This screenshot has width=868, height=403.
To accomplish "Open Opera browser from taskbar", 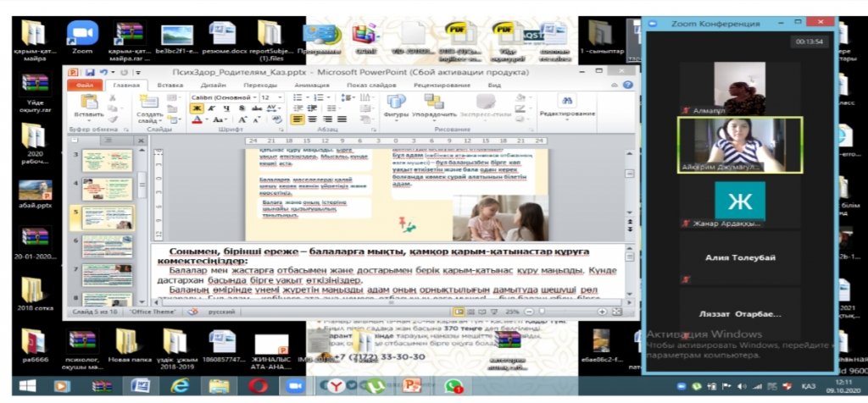I will (x=259, y=386).
